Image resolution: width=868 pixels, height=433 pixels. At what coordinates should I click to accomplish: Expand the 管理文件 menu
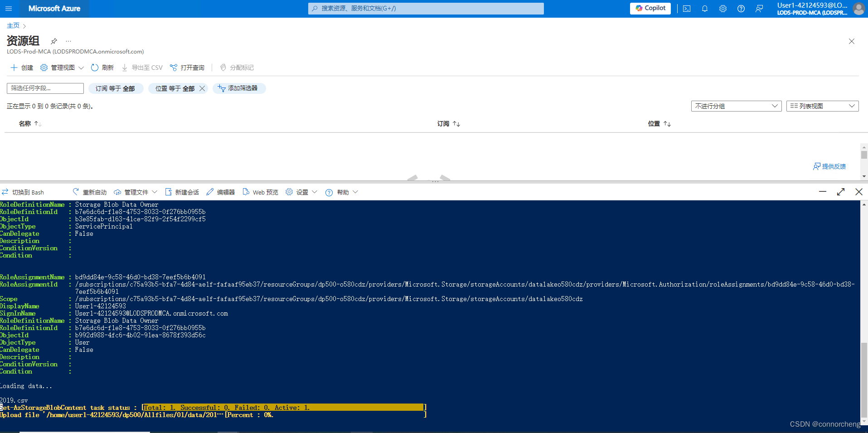pos(136,192)
